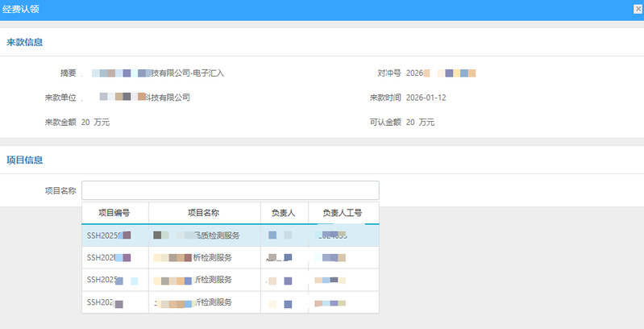Click the 项目编号 column header
The width and height of the screenshot is (644, 329).
coord(114,213)
